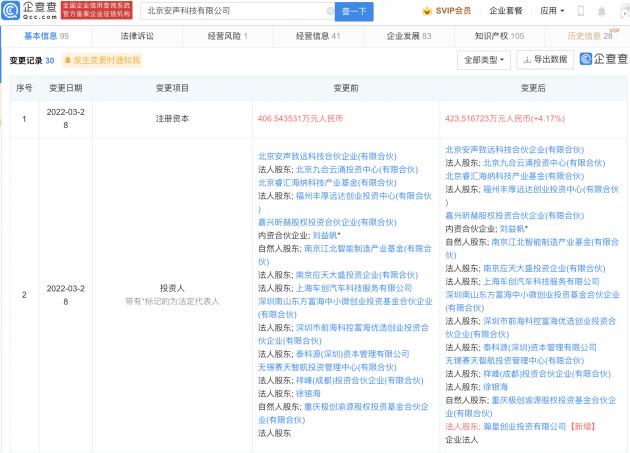Switch to 经营风险 tab
Screen dimensions: 630x453
227,36
